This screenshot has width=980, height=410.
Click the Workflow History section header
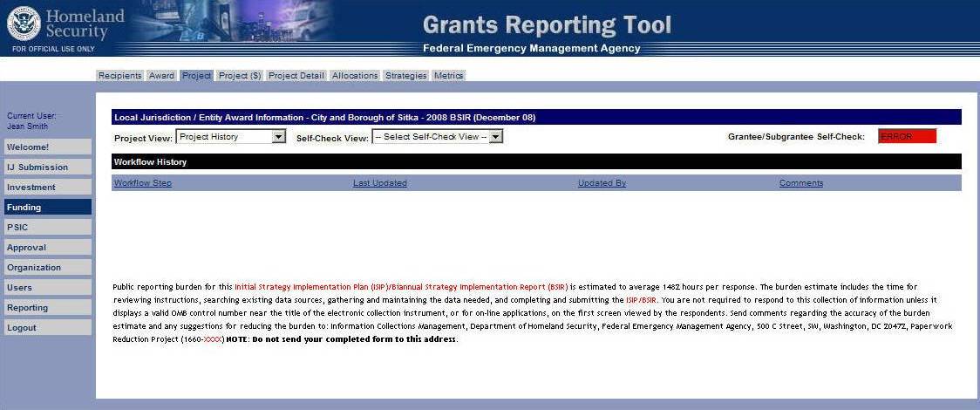[536, 162]
